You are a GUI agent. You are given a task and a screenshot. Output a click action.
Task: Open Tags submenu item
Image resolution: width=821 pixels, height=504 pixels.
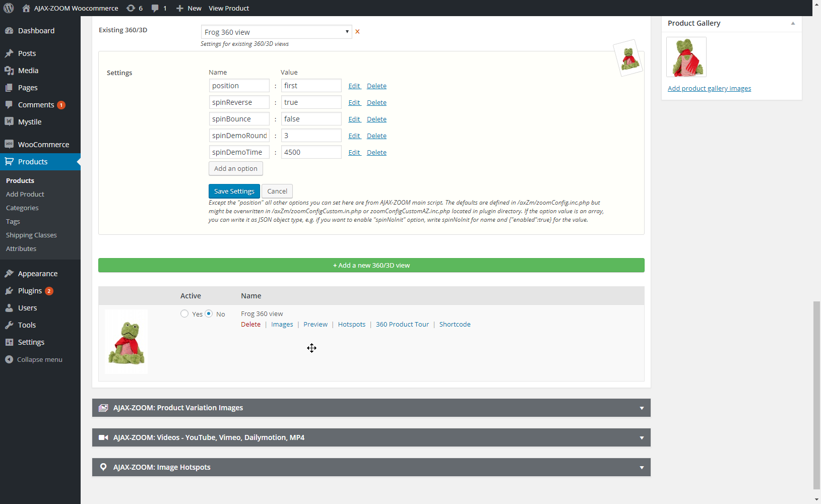coord(13,221)
